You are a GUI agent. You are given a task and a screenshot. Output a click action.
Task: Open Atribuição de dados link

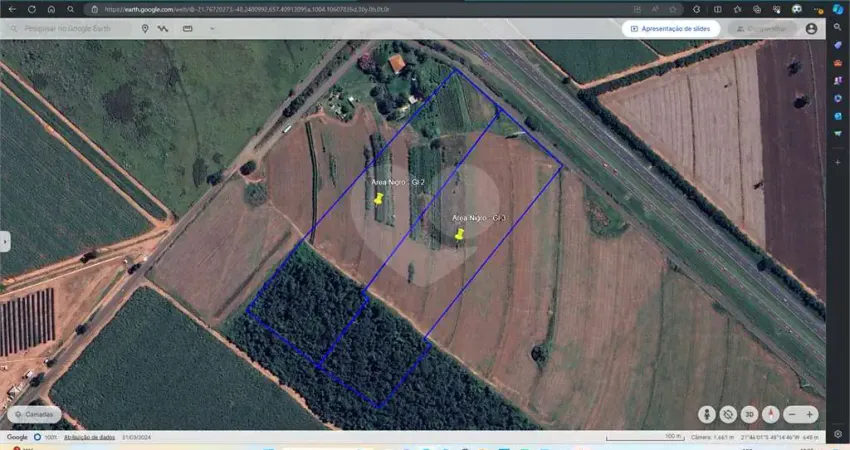89,437
